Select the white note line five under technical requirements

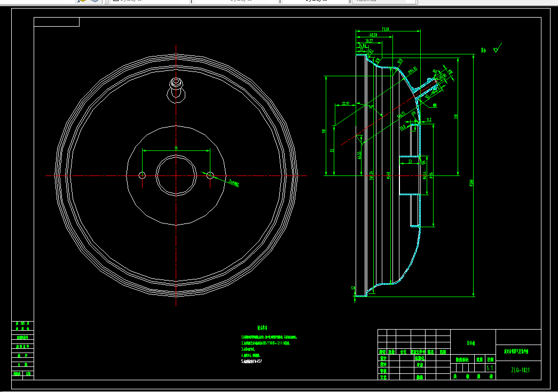pyautogui.click(x=252, y=362)
